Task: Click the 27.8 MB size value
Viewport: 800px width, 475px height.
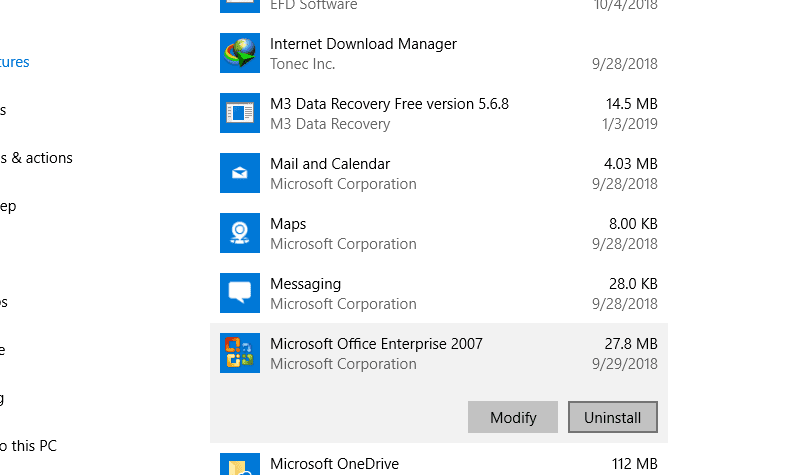Action: 631,344
